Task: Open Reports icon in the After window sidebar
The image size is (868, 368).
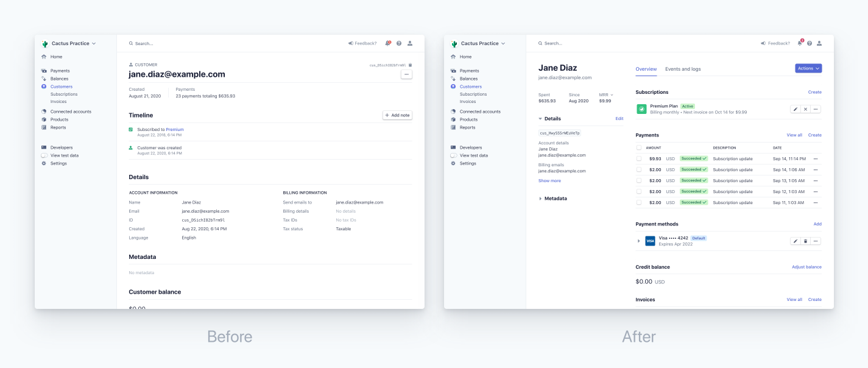Action: [453, 127]
